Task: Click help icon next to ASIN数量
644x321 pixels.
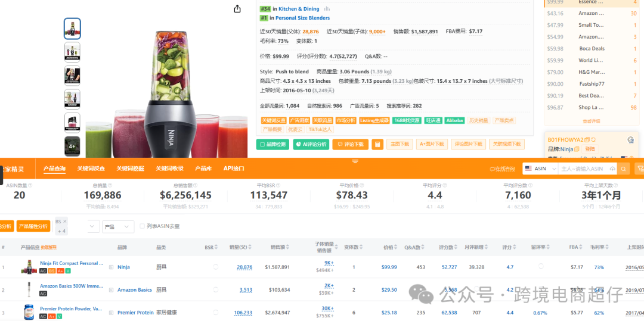Action: 30,185
